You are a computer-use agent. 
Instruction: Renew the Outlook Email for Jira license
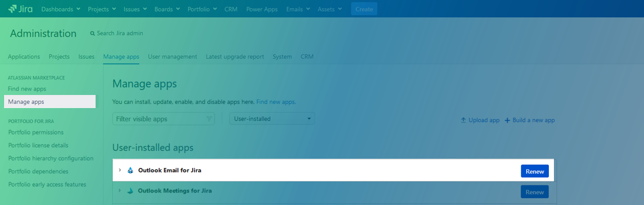[534, 171]
